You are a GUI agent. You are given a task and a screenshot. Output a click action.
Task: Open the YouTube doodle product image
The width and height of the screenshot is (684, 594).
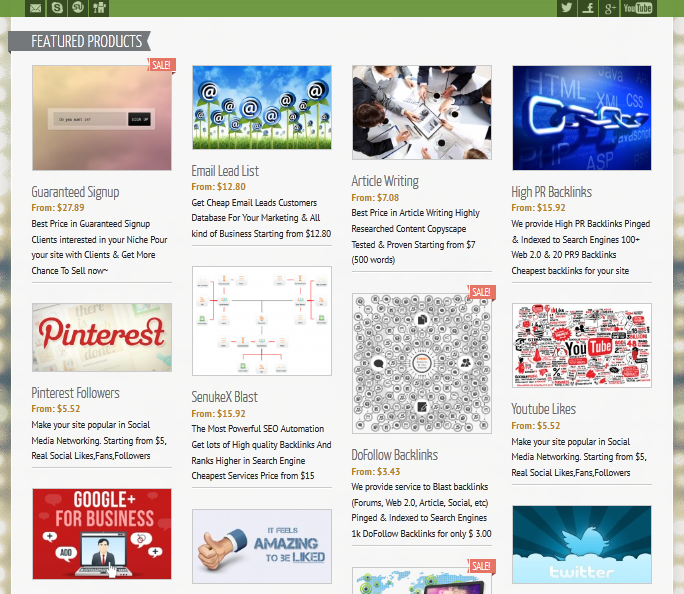pos(582,345)
